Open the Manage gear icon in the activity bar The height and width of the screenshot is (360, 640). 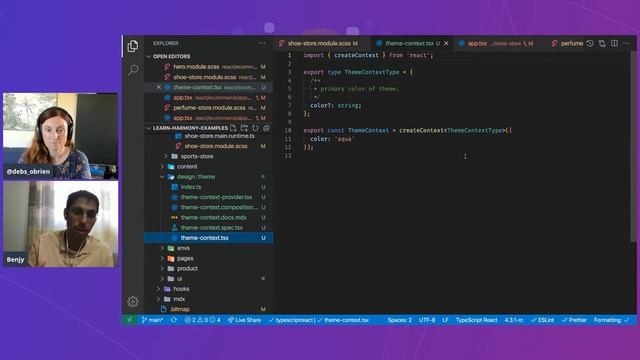point(133,302)
